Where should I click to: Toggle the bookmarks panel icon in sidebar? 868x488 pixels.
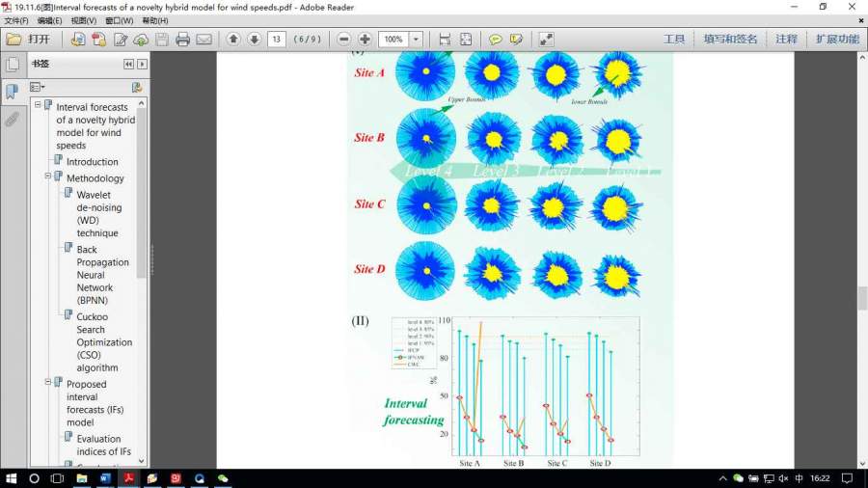[12, 92]
